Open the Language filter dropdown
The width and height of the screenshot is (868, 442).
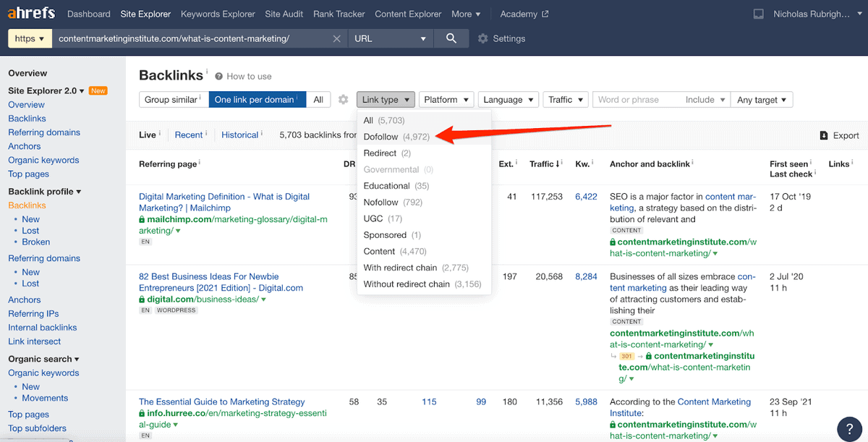pyautogui.click(x=509, y=100)
